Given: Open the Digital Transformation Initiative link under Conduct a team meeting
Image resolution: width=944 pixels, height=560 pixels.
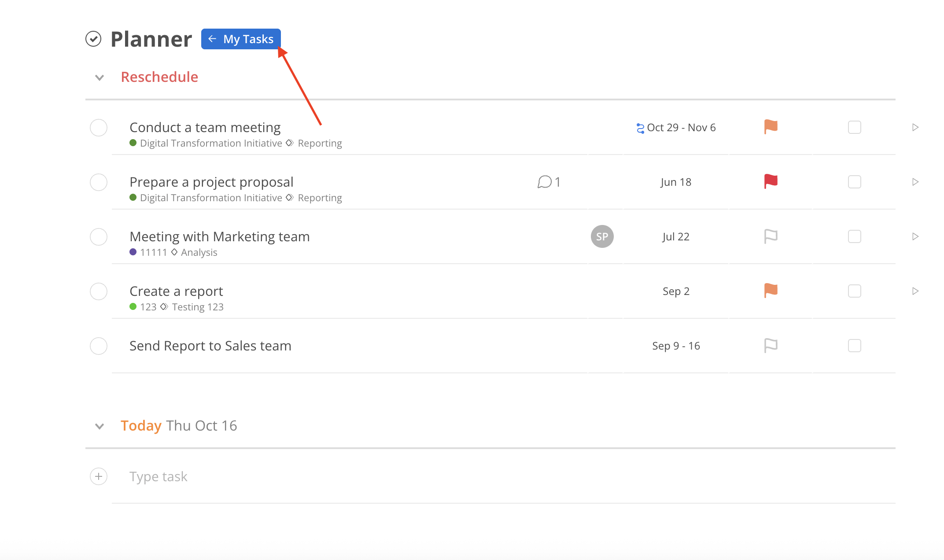Looking at the screenshot, I should [210, 143].
